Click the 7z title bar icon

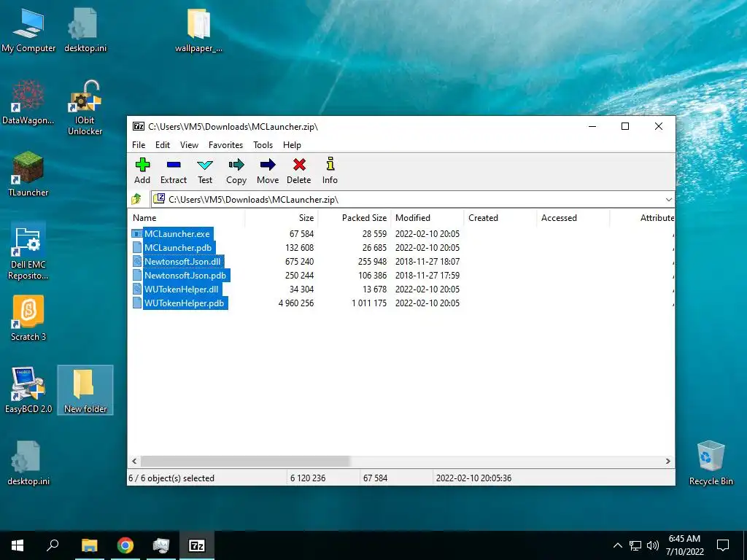tap(139, 126)
